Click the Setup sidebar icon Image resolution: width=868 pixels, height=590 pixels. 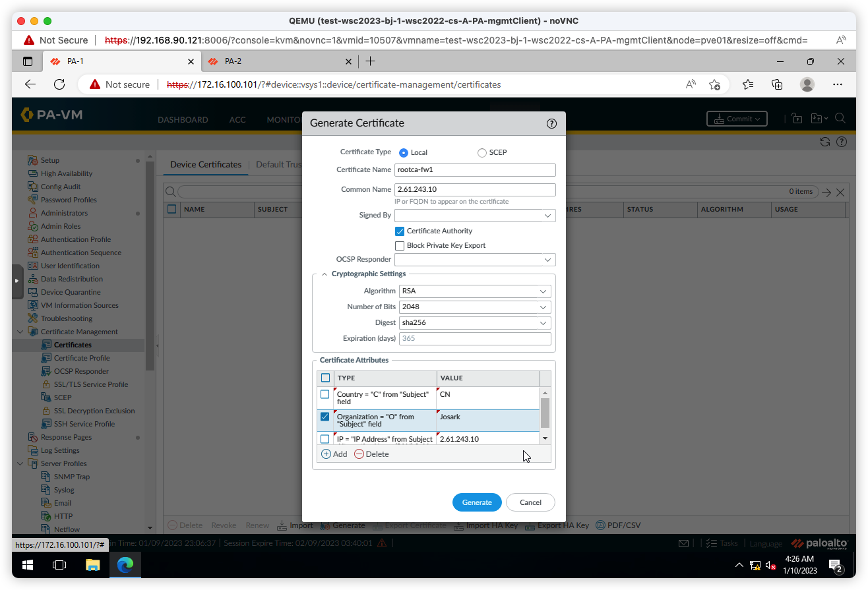(x=33, y=160)
